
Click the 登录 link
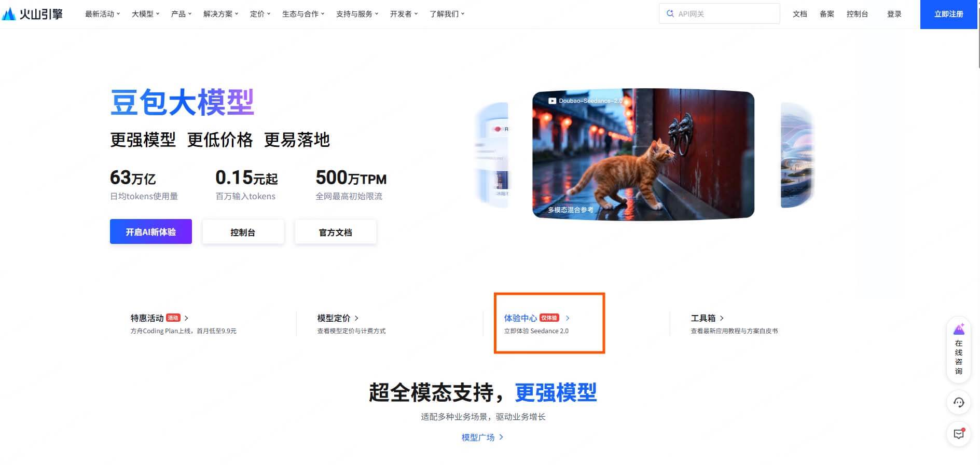click(894, 14)
